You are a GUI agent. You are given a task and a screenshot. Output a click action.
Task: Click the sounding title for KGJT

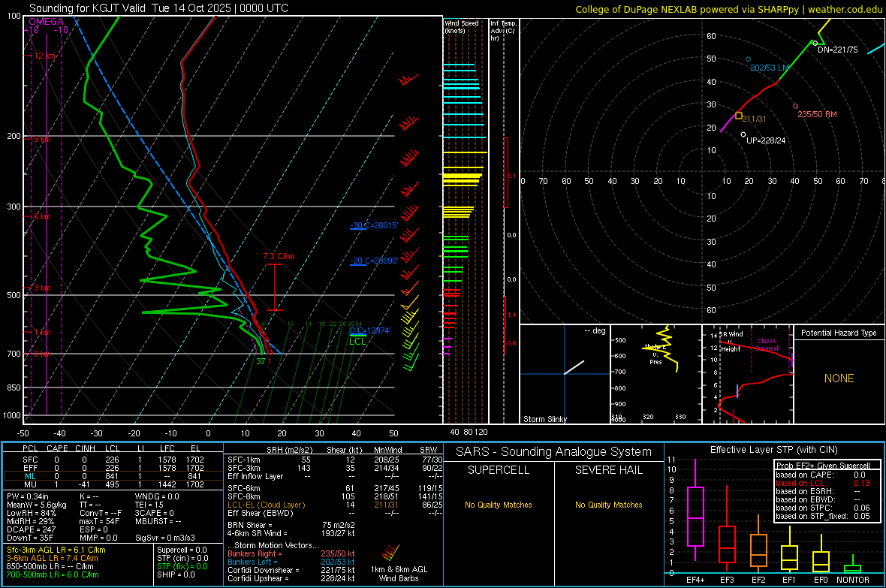pyautogui.click(x=158, y=8)
